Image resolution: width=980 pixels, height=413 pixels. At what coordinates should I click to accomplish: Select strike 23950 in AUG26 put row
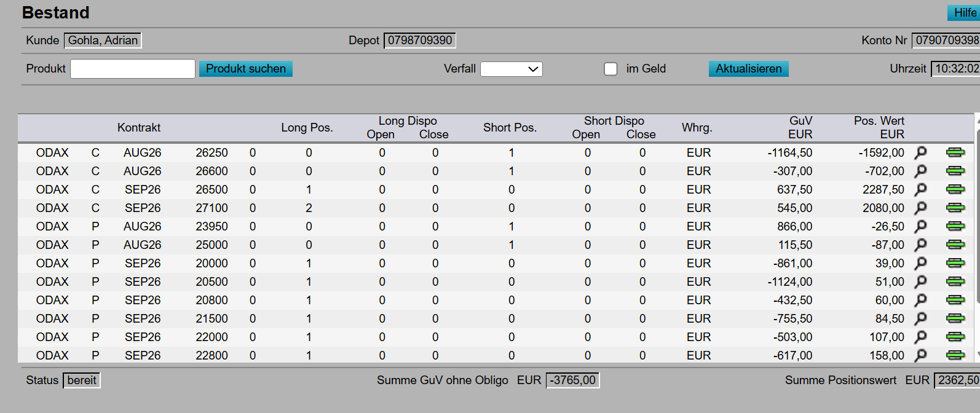coord(211,226)
